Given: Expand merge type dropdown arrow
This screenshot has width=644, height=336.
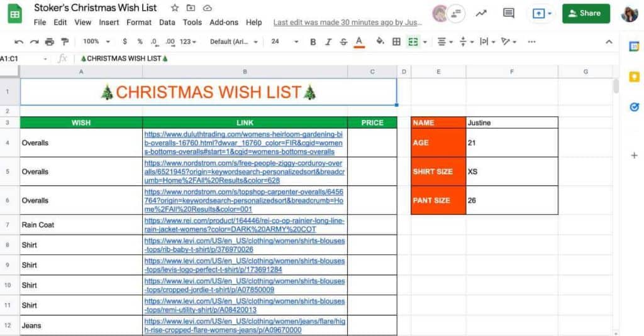Looking at the screenshot, I should tap(425, 42).
